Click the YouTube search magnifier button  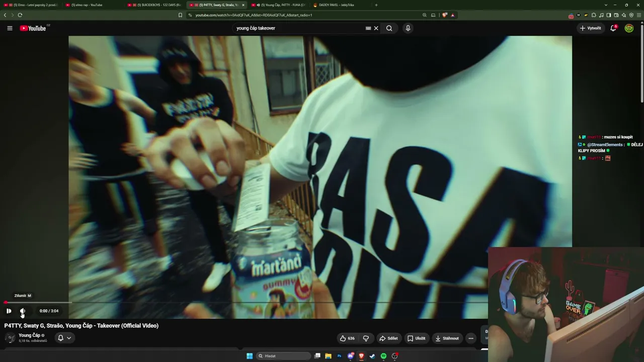click(389, 28)
